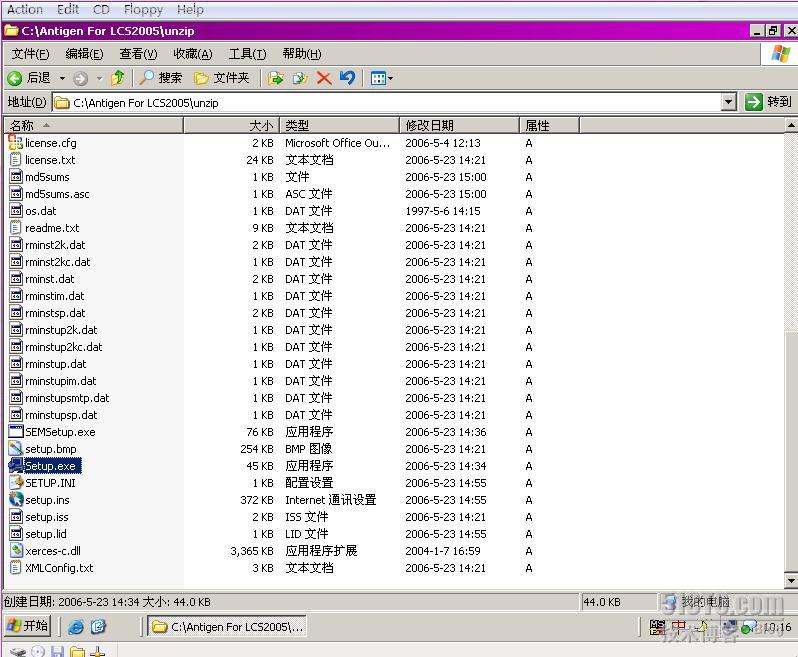Click the Forward arrow icon
Viewport: 798px width, 657px height.
coord(80,78)
